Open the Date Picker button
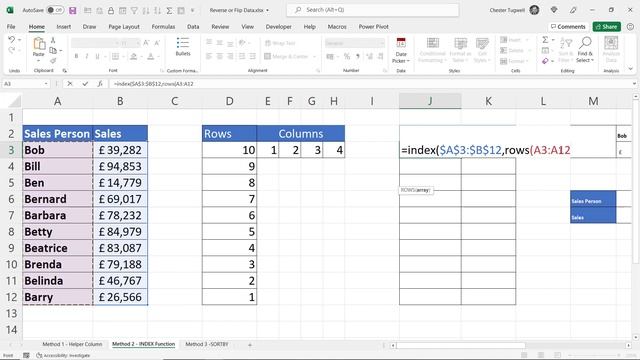This screenshot has height=360, width=640. coord(401,50)
